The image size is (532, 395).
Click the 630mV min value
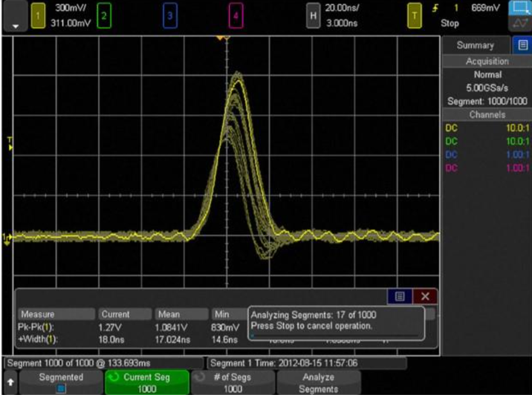click(x=225, y=327)
